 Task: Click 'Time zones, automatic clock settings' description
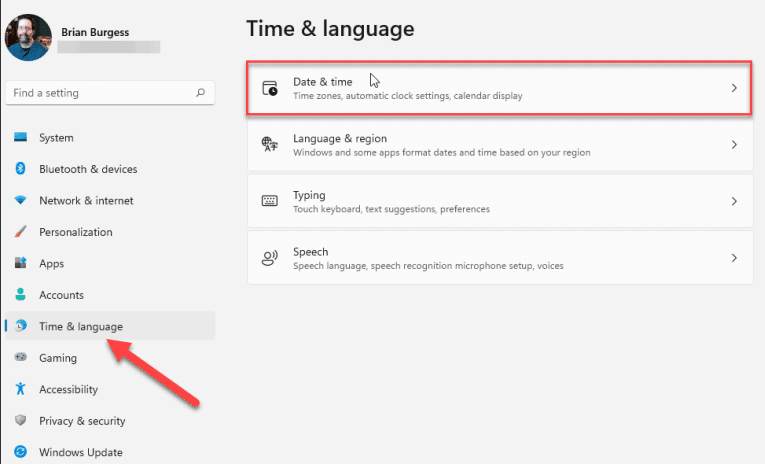tap(408, 96)
